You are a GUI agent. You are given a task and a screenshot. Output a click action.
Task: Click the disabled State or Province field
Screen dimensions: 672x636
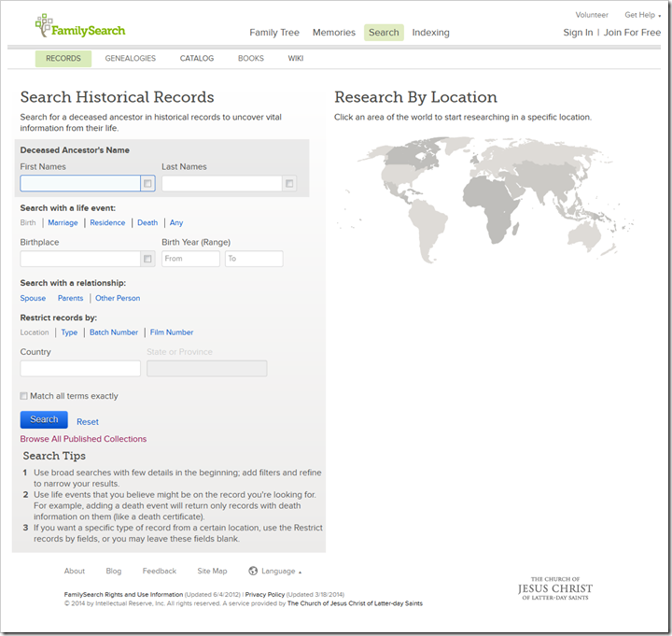tap(207, 368)
